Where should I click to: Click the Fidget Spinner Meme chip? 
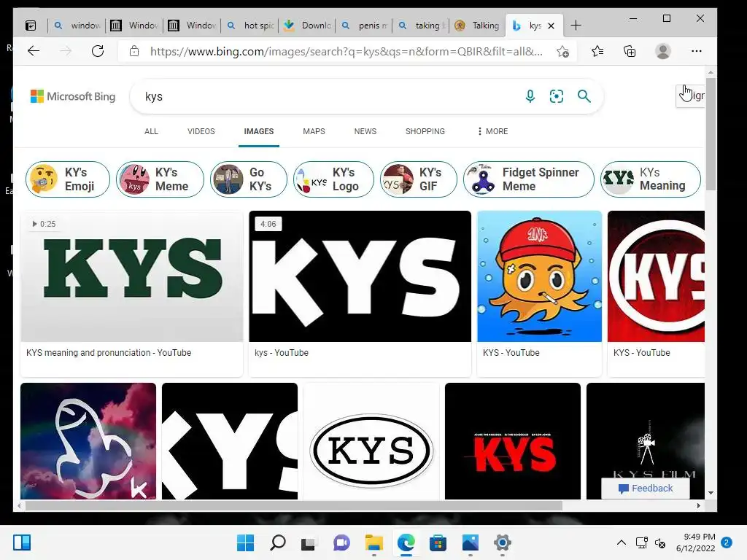pos(529,179)
